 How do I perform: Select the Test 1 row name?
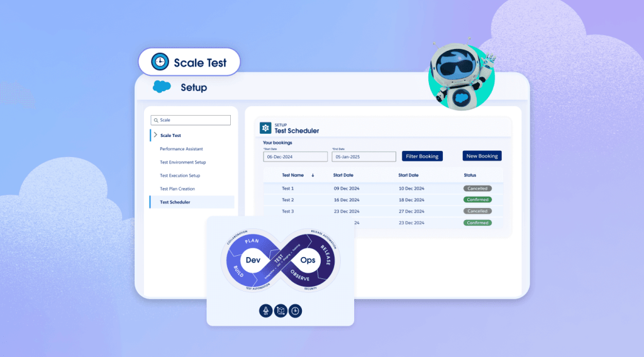(287, 189)
